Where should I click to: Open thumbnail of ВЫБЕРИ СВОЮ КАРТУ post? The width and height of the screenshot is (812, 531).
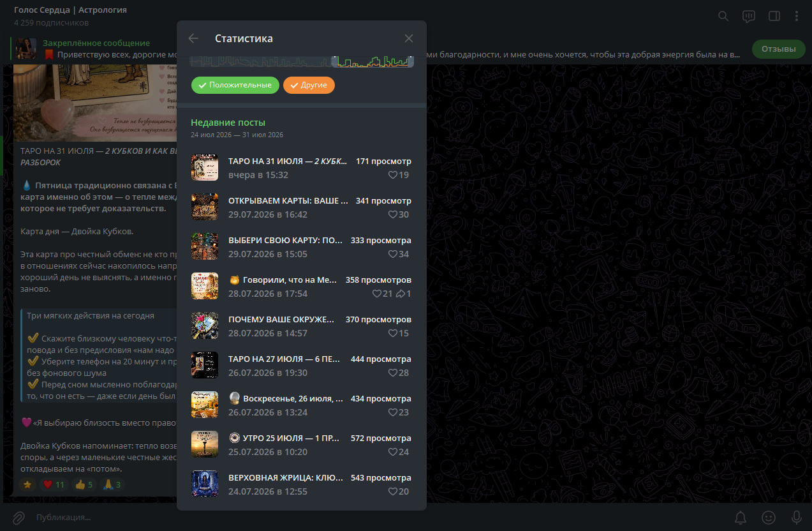(x=205, y=247)
